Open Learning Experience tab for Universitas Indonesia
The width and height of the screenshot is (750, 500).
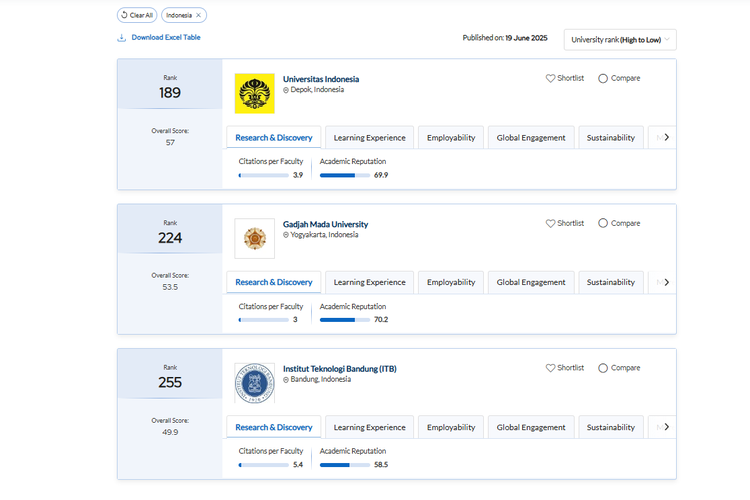(x=369, y=138)
